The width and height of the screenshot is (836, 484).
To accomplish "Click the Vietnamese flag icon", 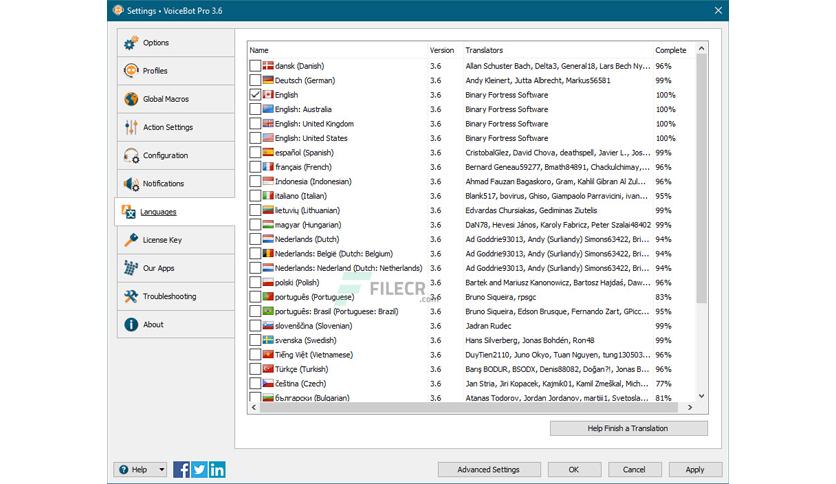I will coord(268,354).
